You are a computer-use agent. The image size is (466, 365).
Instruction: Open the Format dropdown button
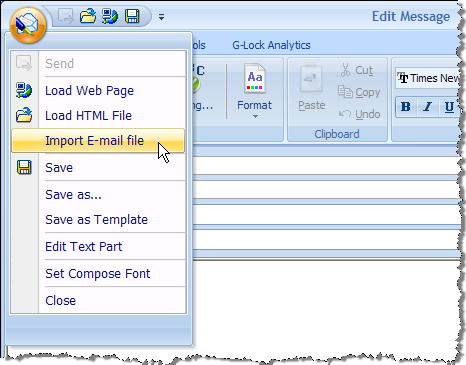[255, 91]
